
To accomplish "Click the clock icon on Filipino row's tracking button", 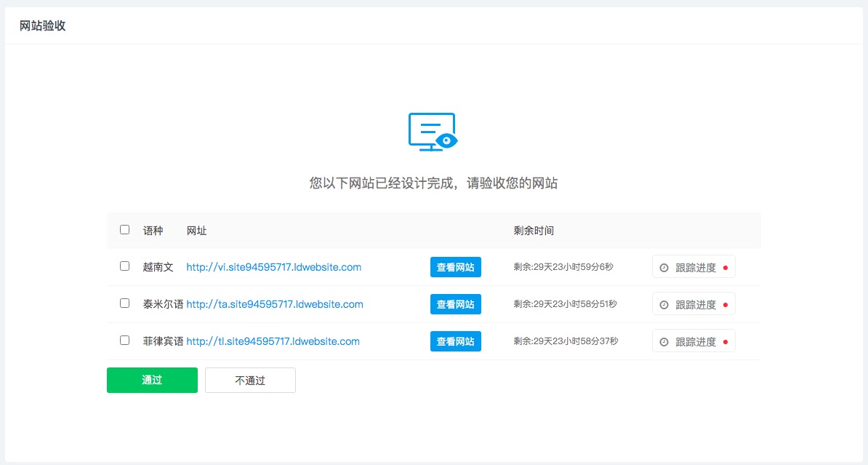I will [x=664, y=341].
